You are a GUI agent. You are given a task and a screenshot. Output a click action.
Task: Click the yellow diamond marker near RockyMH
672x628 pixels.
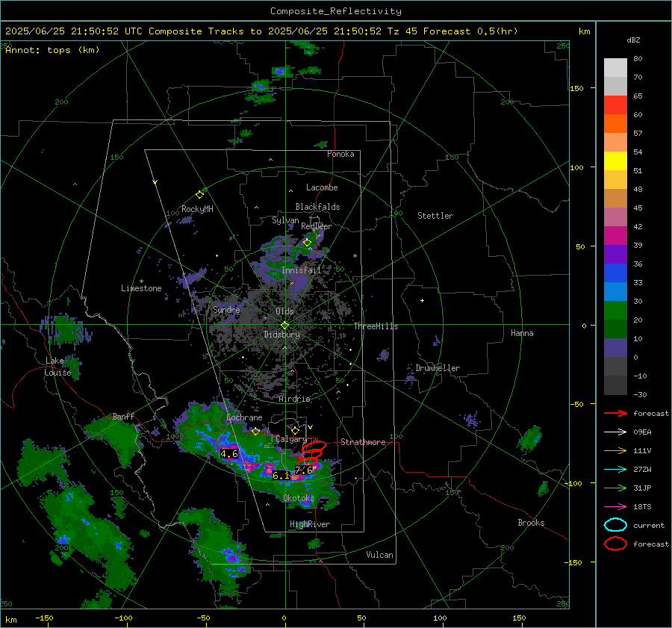pyautogui.click(x=199, y=195)
